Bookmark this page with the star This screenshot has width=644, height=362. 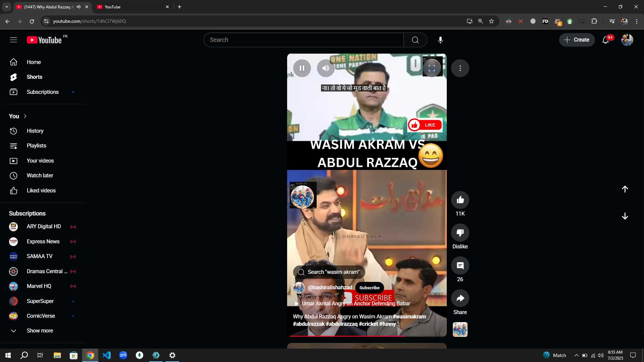[491, 21]
